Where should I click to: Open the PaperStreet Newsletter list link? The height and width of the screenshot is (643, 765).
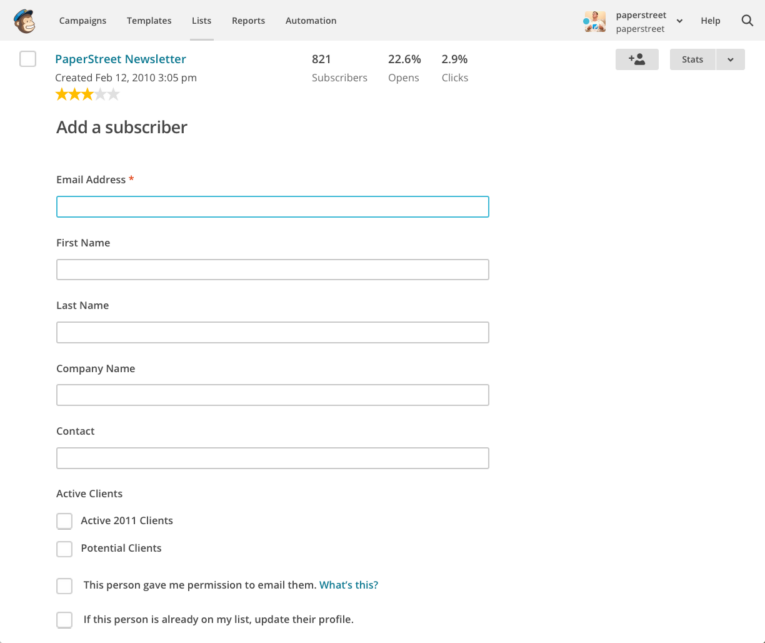[x=121, y=59]
